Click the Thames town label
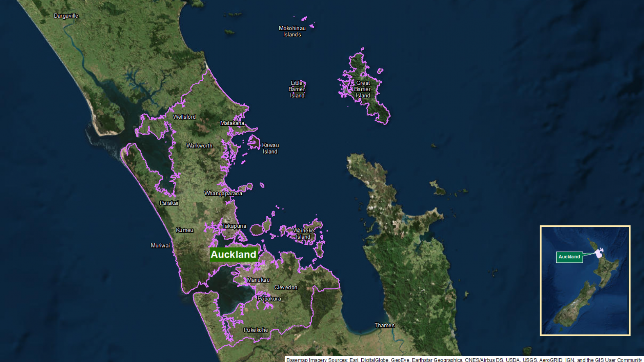The image size is (644, 362). point(385,326)
